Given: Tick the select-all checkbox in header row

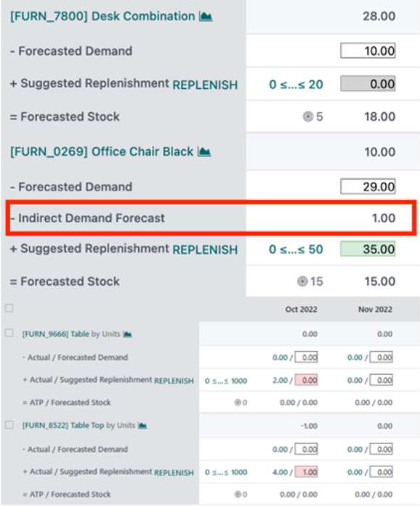Looking at the screenshot, I should coord(9,308).
